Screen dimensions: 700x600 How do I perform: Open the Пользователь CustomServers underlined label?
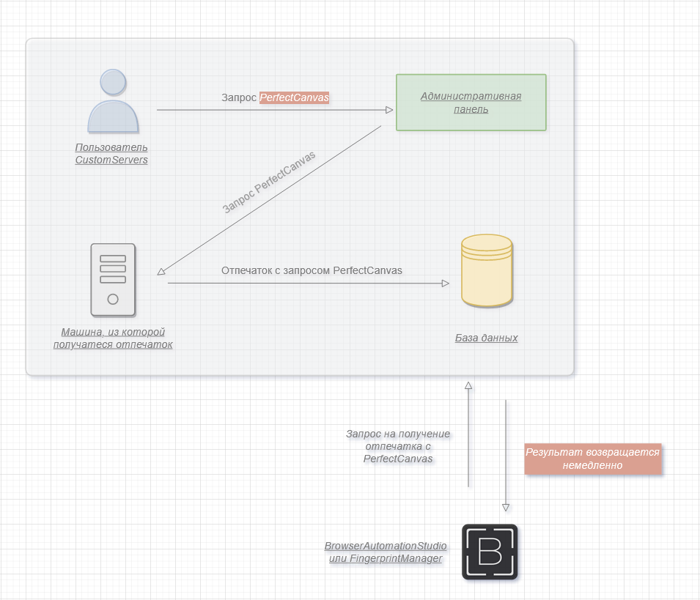(x=111, y=154)
